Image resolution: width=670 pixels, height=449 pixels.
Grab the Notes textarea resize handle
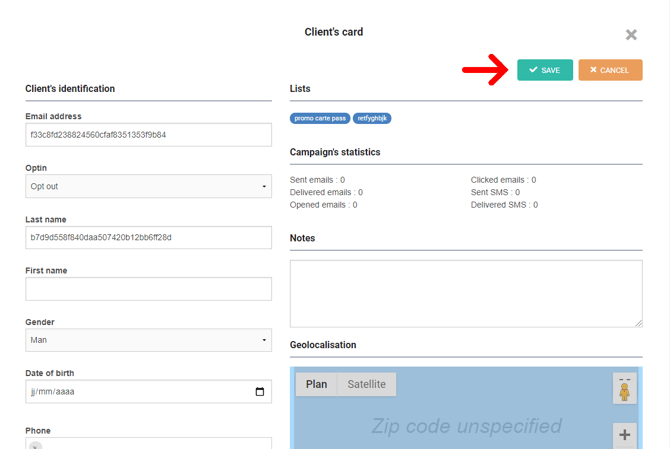637,322
